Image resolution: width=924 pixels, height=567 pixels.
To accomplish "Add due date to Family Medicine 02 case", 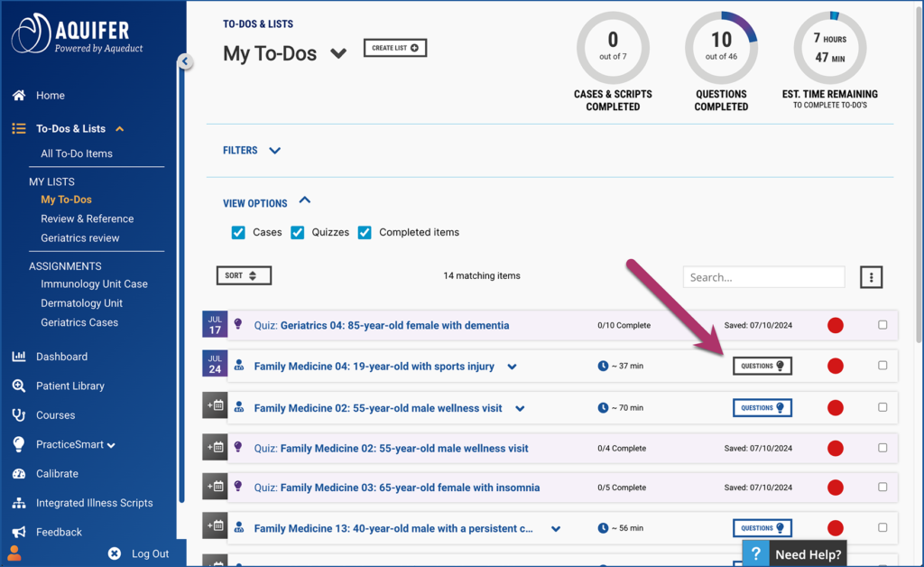I will coord(215,406).
